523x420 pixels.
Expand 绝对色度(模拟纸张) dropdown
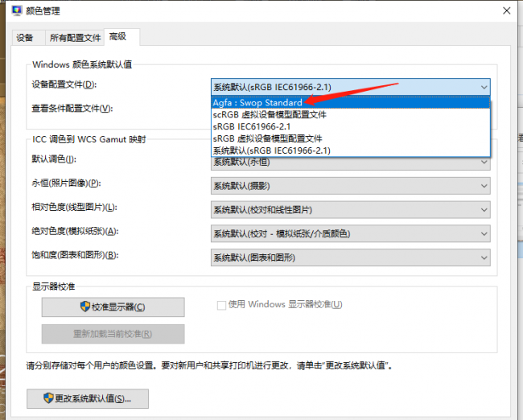pyautogui.click(x=351, y=233)
